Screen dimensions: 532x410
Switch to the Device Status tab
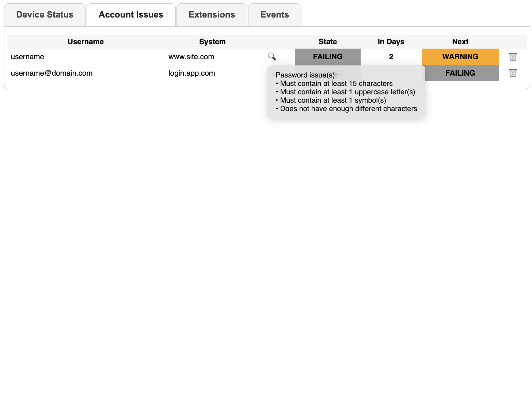[x=45, y=15]
